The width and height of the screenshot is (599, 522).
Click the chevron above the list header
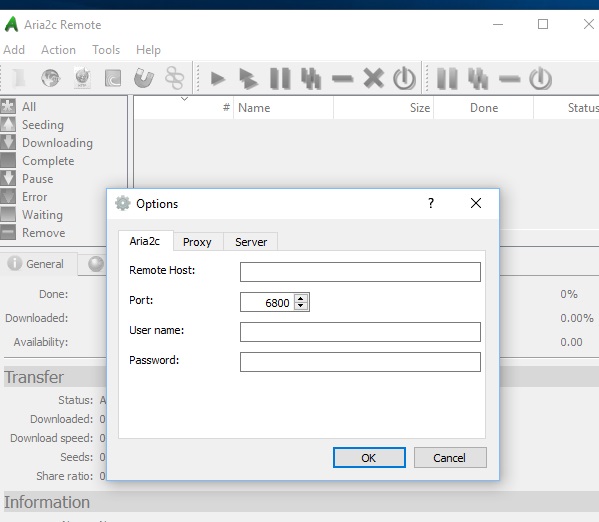point(184,99)
